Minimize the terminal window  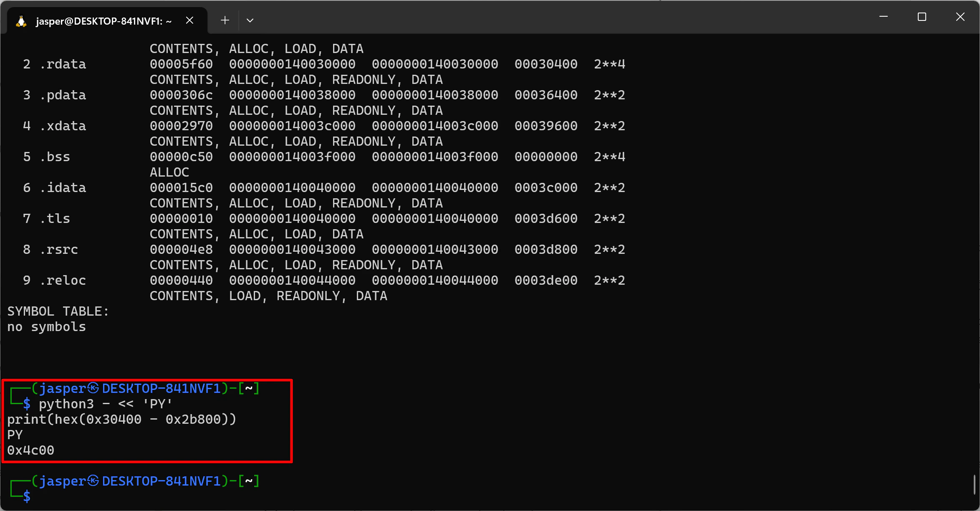(x=884, y=17)
